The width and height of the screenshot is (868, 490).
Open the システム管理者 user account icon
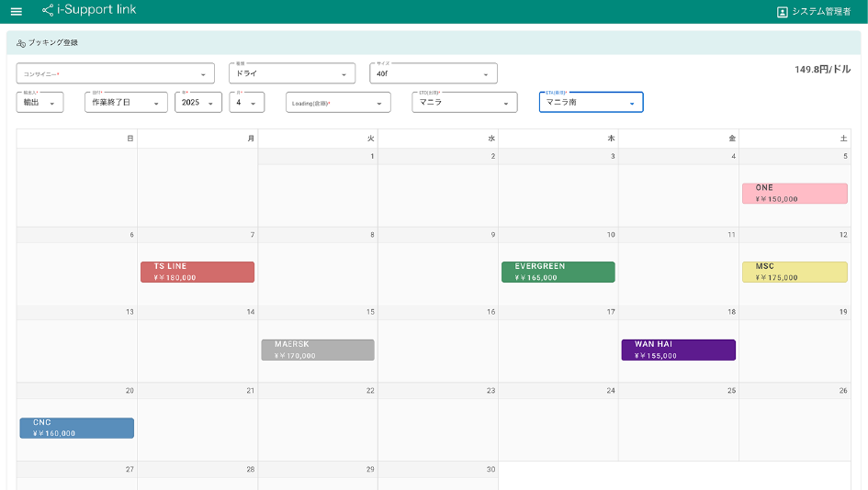pos(783,12)
